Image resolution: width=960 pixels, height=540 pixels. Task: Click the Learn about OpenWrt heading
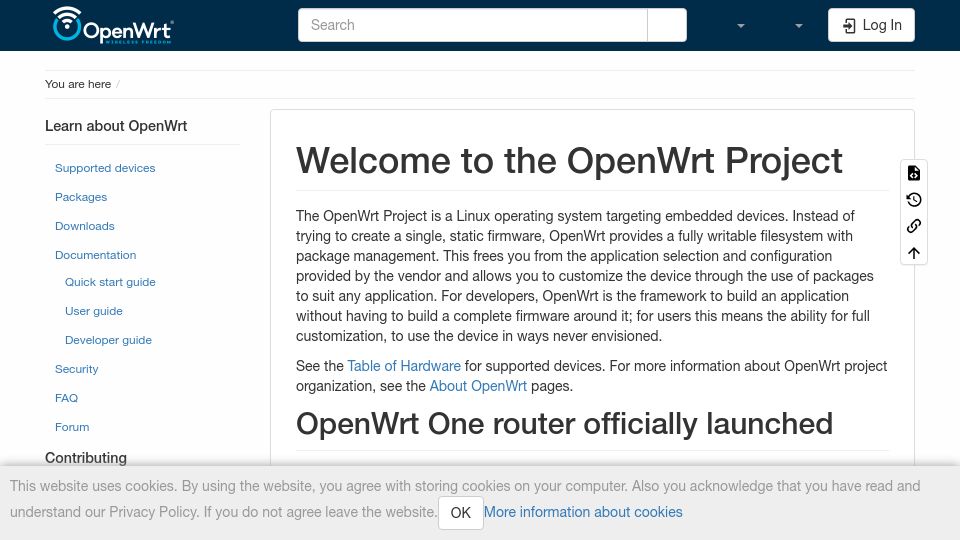coord(116,126)
